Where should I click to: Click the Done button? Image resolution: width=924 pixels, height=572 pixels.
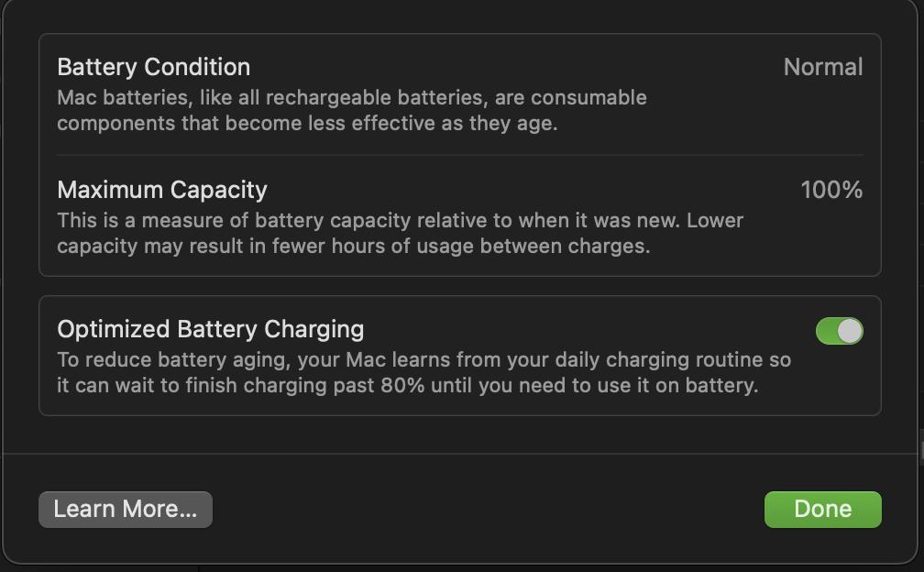[822, 510]
